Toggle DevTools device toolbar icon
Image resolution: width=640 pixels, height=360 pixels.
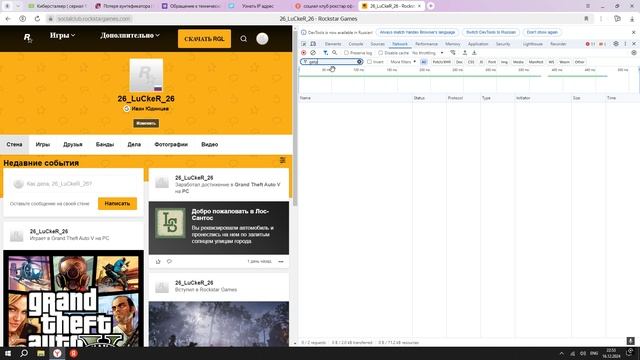click(313, 44)
